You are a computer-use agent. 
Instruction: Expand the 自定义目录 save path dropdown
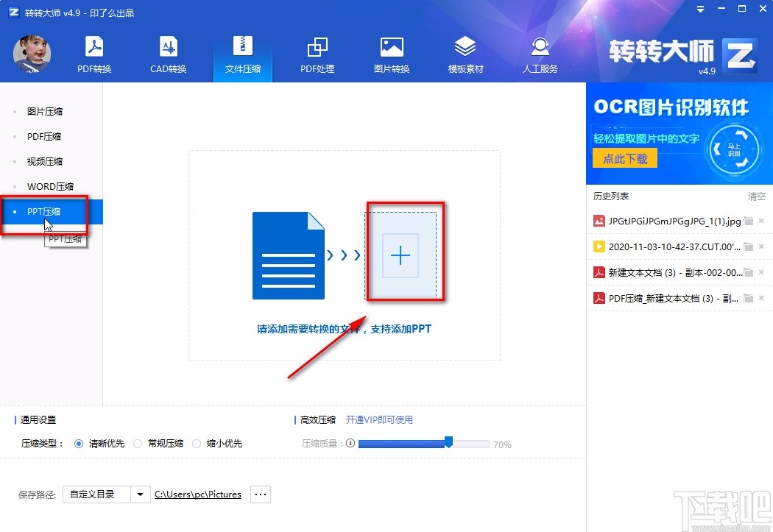click(x=139, y=494)
